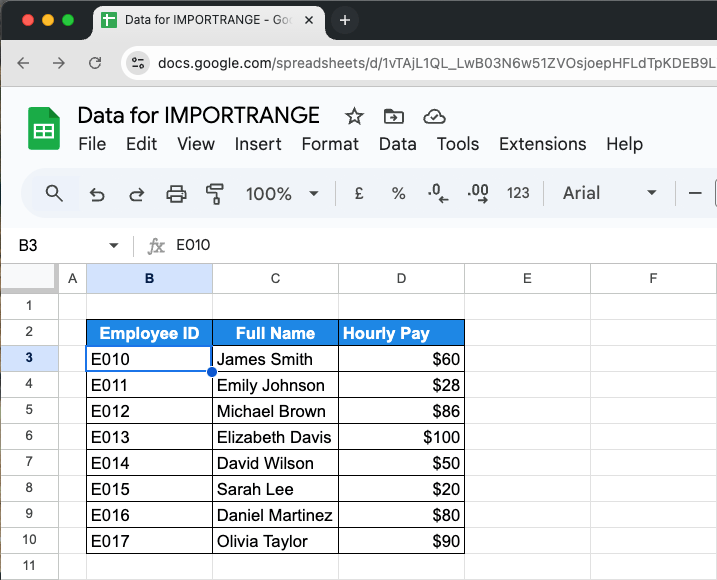Check the cloud document status icon
The width and height of the screenshot is (717, 580).
tap(434, 117)
